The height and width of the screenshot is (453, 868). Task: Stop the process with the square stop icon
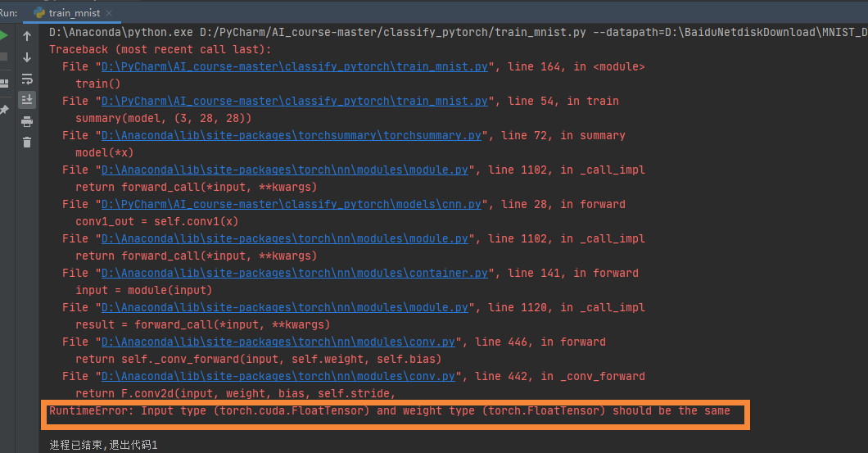coord(3,57)
